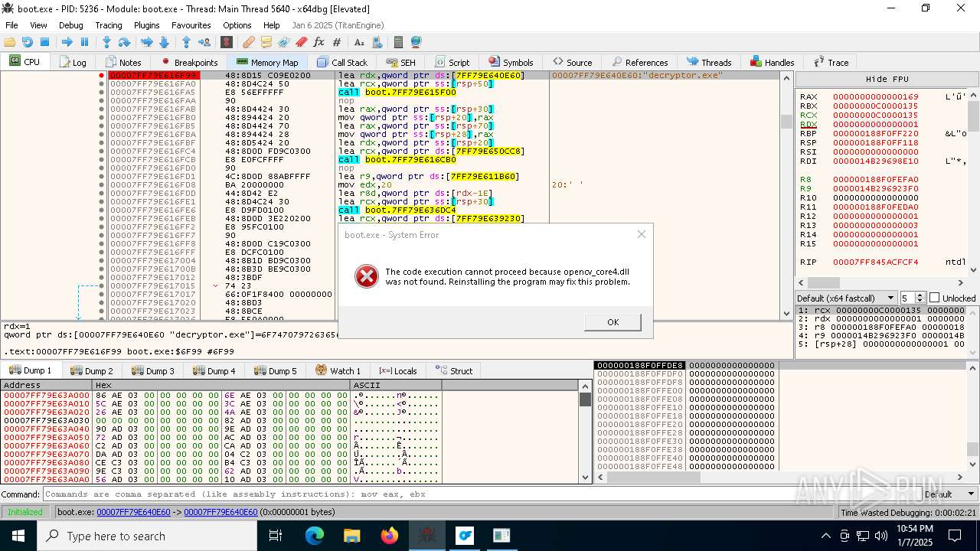Open the Calculator toolbar icon
This screenshot has height=551, width=980.
pos(398,42)
